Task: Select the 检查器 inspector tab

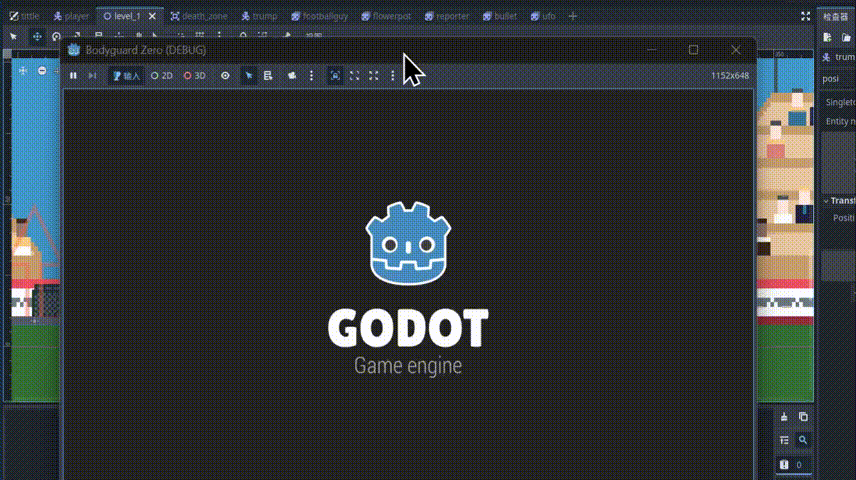Action: pos(836,16)
